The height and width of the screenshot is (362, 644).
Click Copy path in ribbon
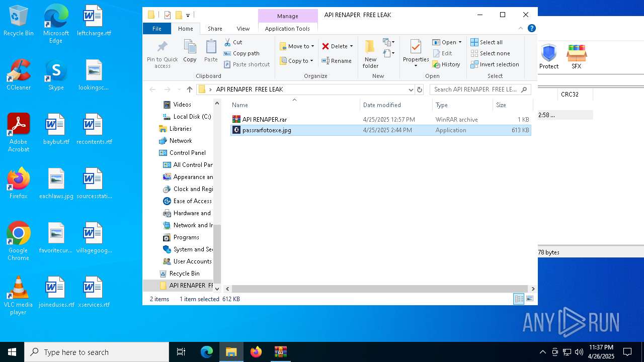pyautogui.click(x=242, y=53)
